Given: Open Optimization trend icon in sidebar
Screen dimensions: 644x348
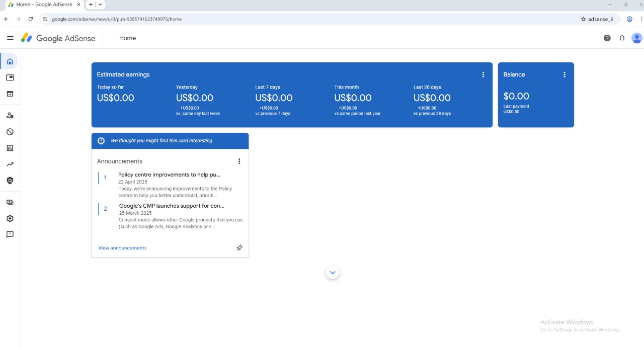Looking at the screenshot, I should pos(10,164).
